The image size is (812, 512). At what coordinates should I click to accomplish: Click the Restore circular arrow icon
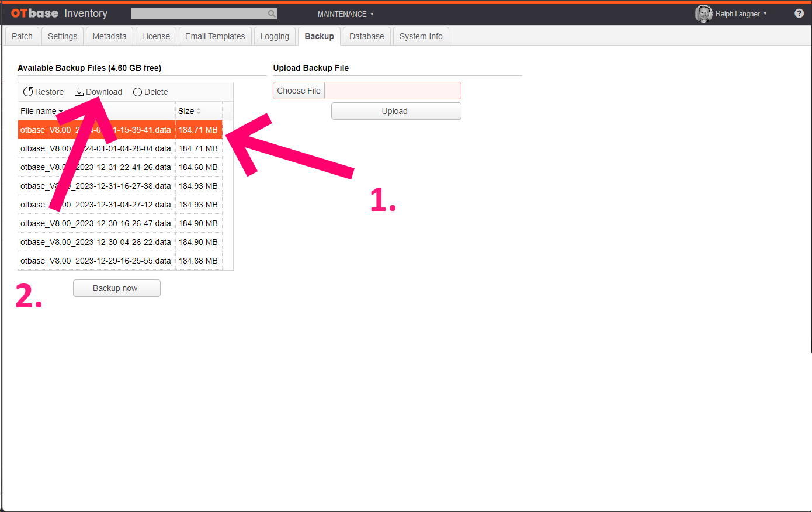(x=27, y=92)
